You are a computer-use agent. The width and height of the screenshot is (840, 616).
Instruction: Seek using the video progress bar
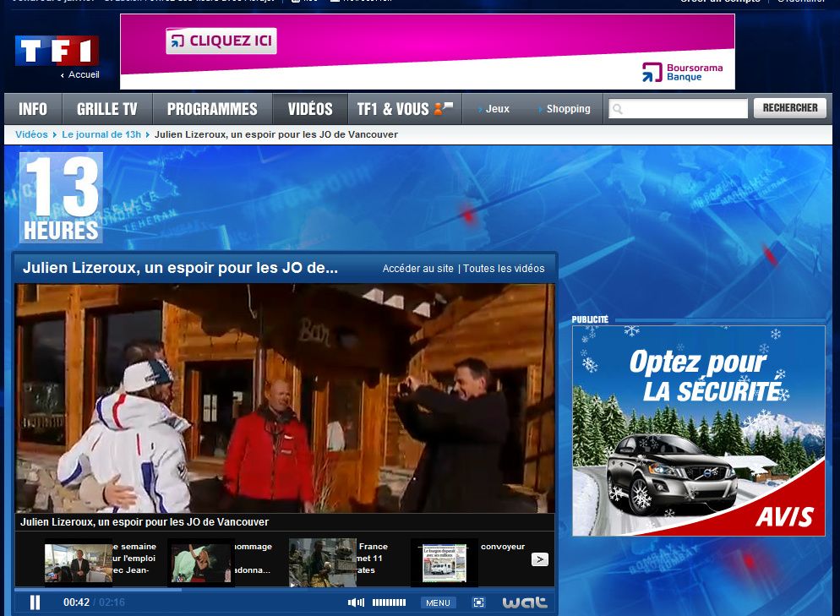pyautogui.click(x=285, y=590)
